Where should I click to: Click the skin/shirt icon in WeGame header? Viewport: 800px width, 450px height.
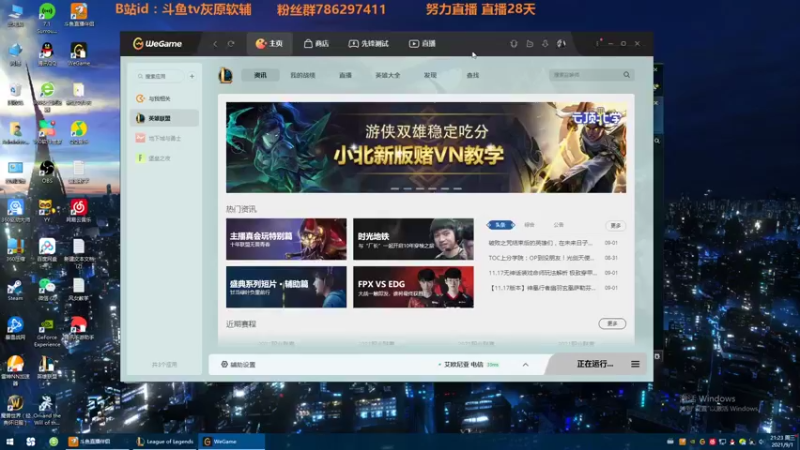click(x=514, y=44)
